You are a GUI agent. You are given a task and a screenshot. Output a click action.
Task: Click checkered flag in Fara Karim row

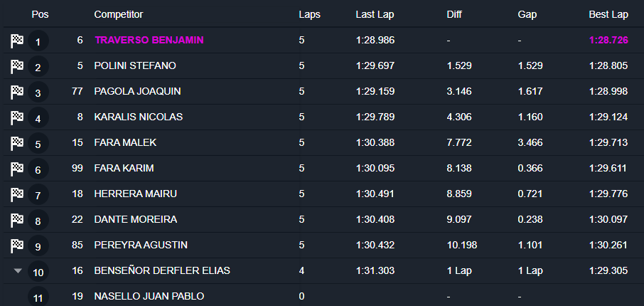click(17, 169)
